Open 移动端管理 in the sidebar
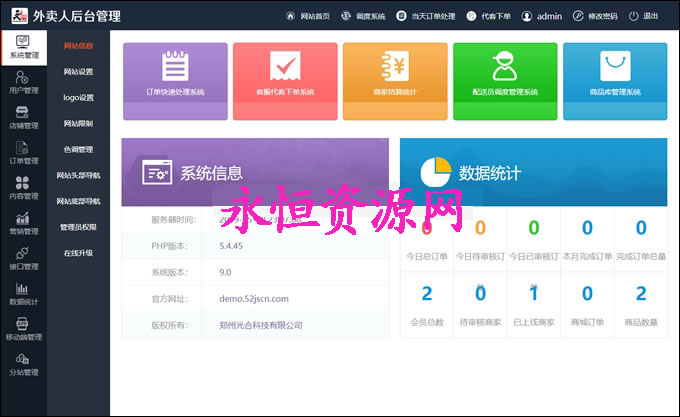The image size is (680, 417). (23, 329)
